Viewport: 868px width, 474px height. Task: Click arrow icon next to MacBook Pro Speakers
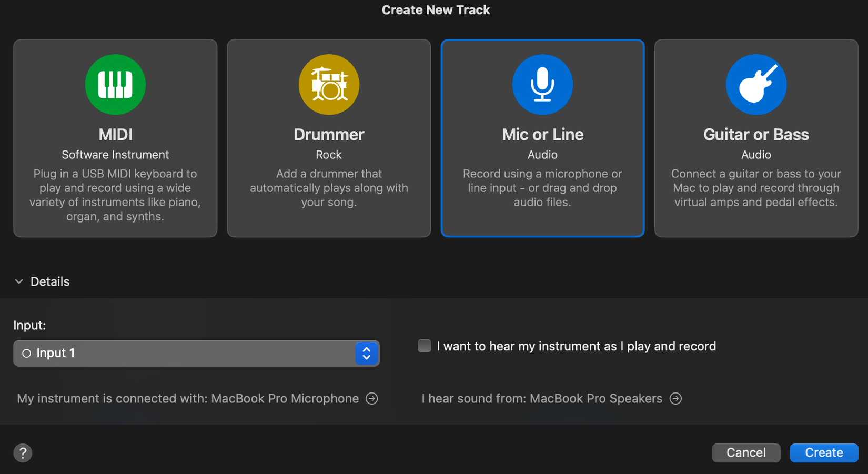click(x=675, y=399)
